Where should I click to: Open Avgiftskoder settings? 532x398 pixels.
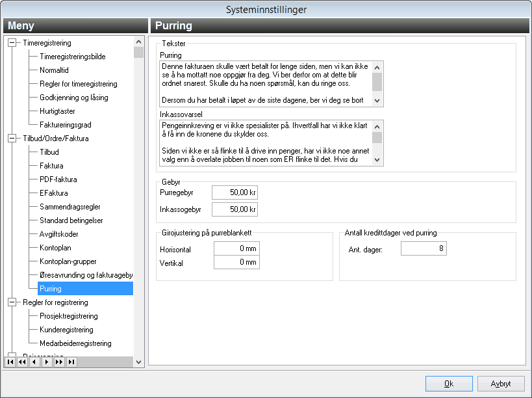pyautogui.click(x=58, y=234)
